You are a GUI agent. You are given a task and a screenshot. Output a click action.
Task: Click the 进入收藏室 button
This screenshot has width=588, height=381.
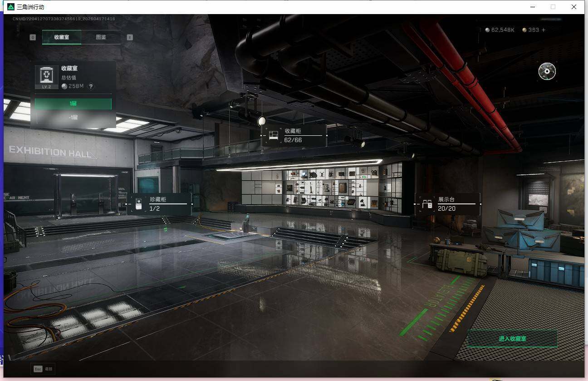(x=512, y=339)
